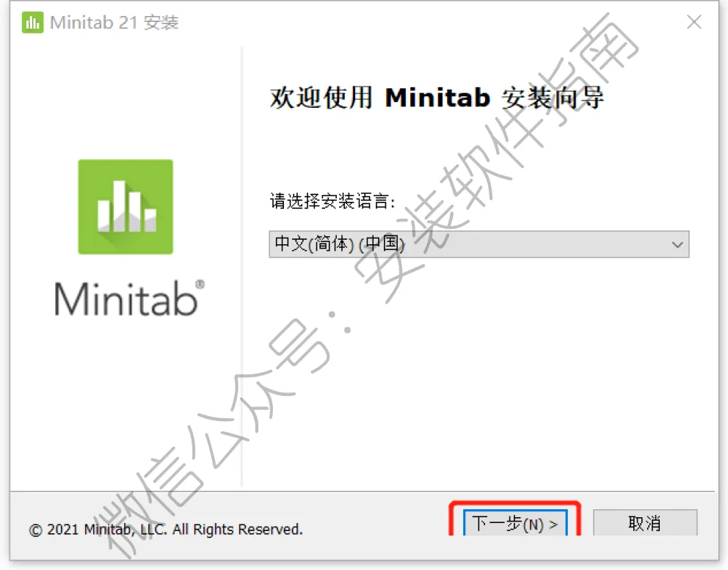Click the 请选择安装语言 label

tap(332, 201)
